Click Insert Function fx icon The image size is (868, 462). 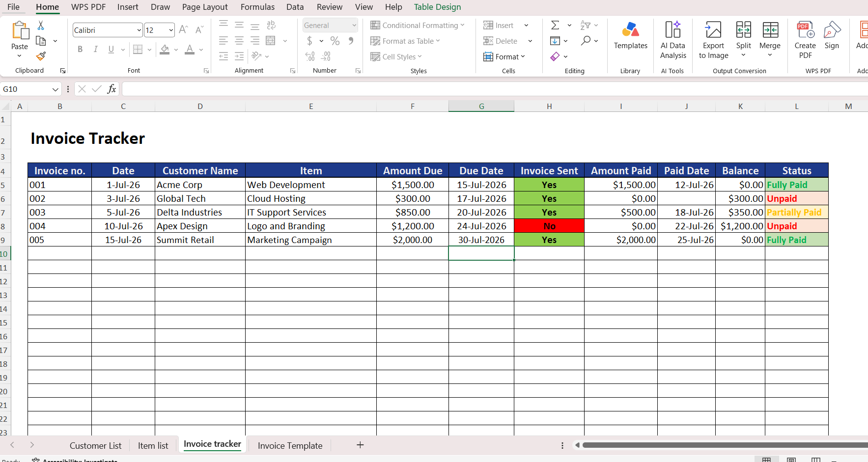[112, 89]
